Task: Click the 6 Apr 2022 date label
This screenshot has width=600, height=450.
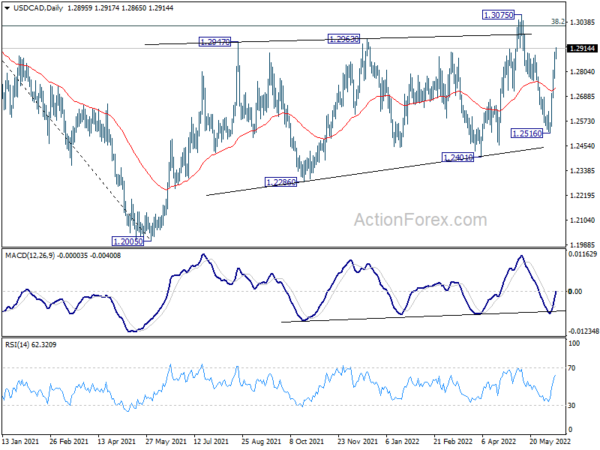Action: click(499, 442)
